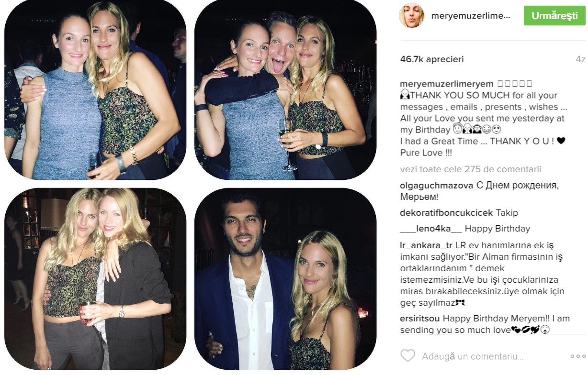
Task: Open meryemuzerlime... username in the header
Action: [x=471, y=16]
